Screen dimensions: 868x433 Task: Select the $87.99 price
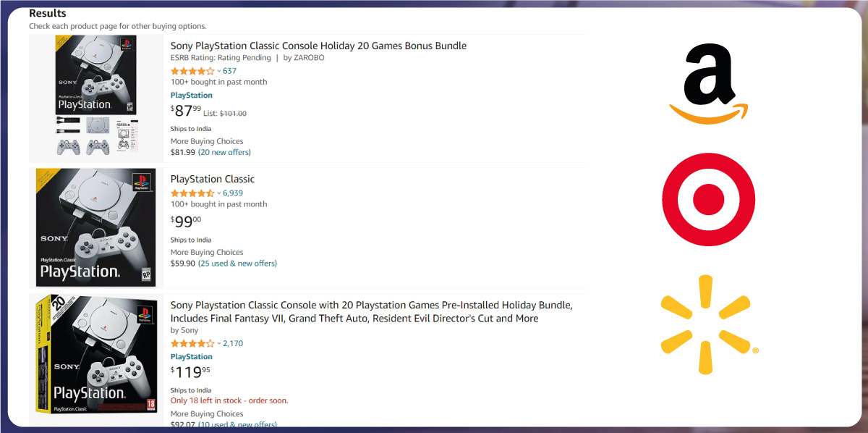coord(186,111)
